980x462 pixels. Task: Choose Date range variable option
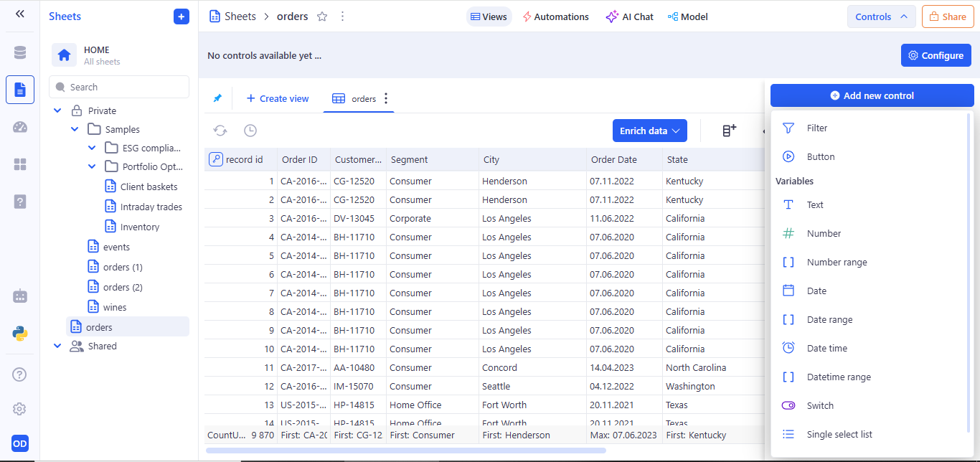point(869,319)
